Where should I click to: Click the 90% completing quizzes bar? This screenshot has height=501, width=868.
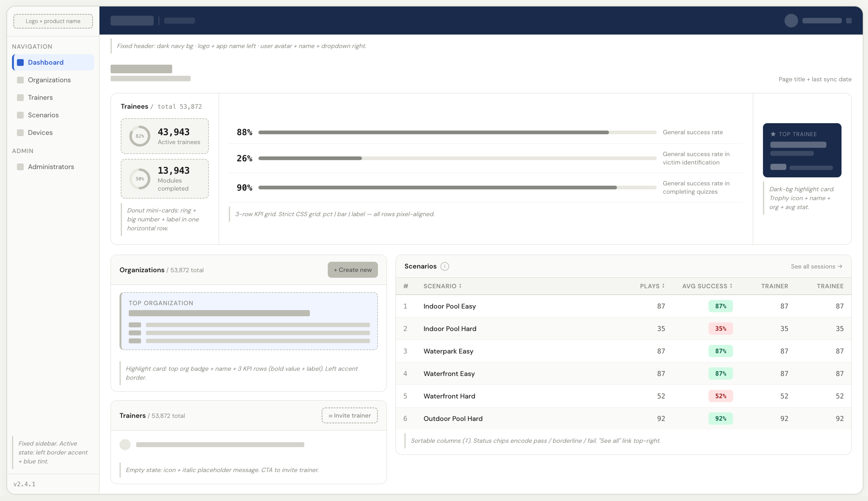point(457,188)
